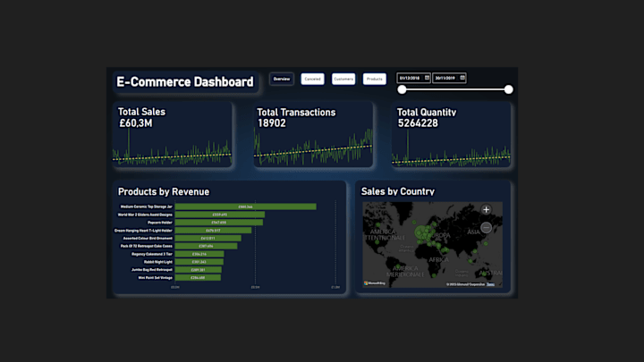Screen dimensions: 644x362
Task: Select the World War 2 Gliders revenue bar
Action: [x=220, y=215]
